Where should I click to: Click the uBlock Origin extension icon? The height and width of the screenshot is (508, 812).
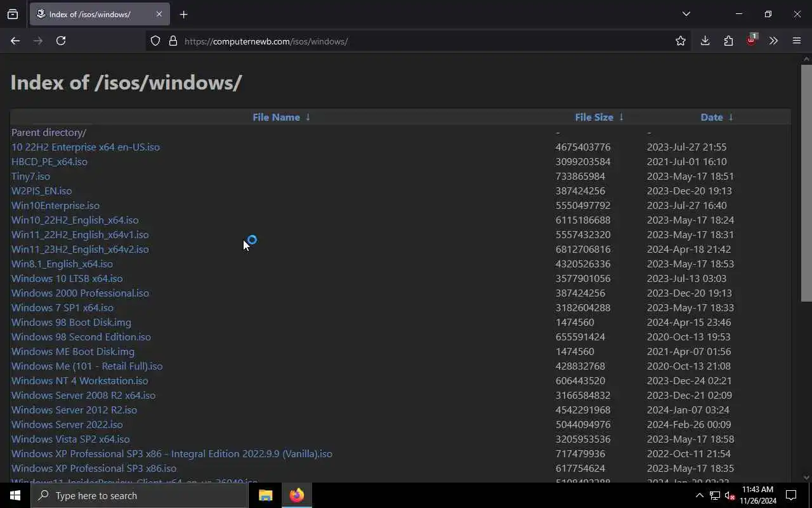pyautogui.click(x=752, y=39)
